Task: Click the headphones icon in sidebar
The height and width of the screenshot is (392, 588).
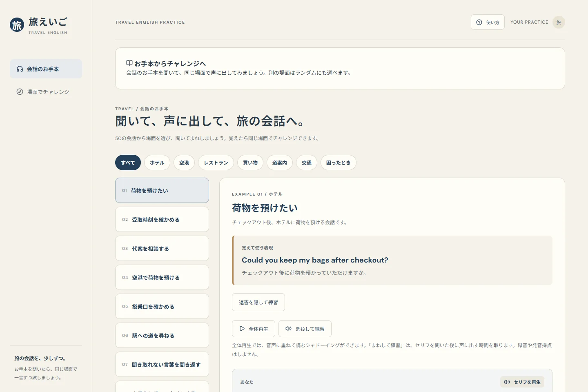Action: pyautogui.click(x=20, y=69)
